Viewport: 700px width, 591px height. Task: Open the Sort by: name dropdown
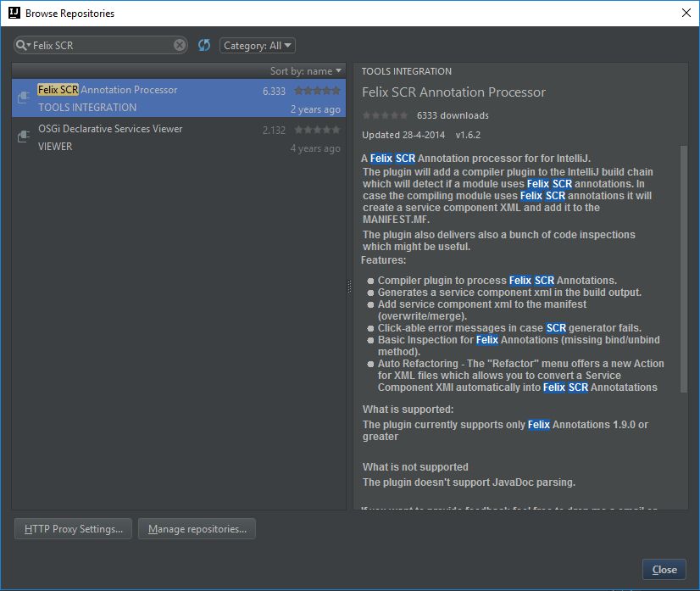305,71
